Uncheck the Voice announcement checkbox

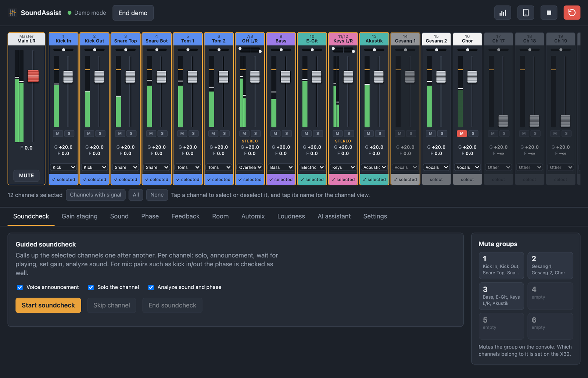(x=20, y=287)
